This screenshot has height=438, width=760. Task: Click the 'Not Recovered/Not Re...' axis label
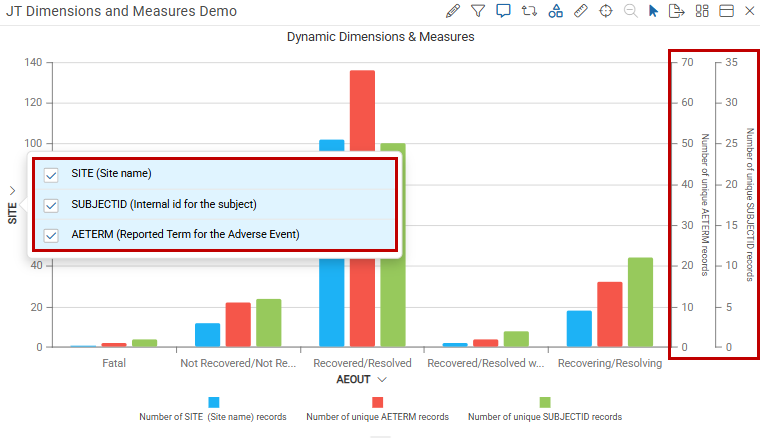[x=238, y=363]
